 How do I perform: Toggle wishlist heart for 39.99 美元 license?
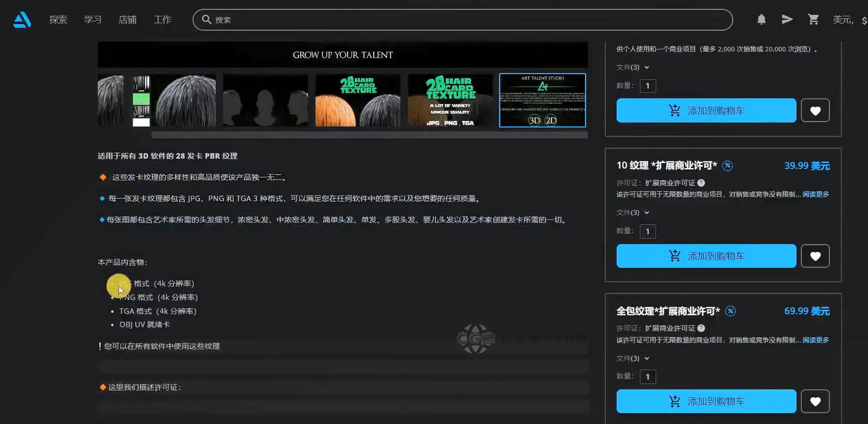(x=815, y=256)
